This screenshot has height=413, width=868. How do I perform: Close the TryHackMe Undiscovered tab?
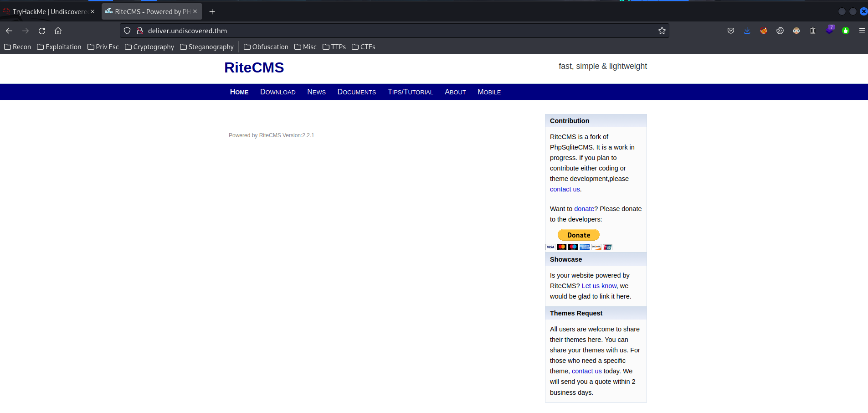(92, 12)
